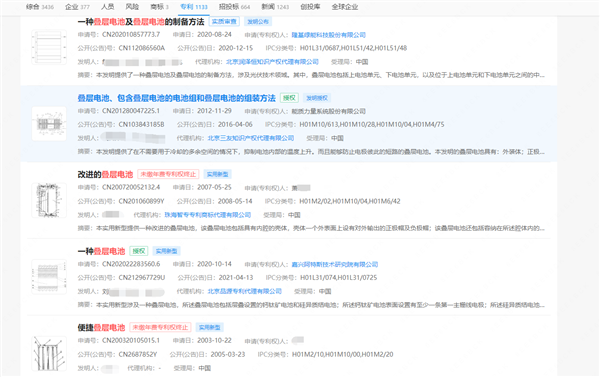Click 未缴年费专利权终止 tag on 便捷叠层电池
This screenshot has height=377, width=600.
click(x=161, y=328)
